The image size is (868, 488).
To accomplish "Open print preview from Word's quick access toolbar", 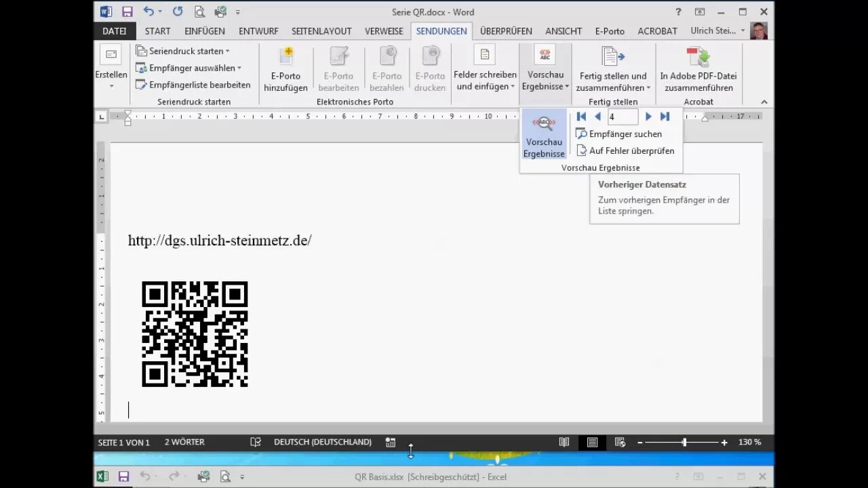I will 199,12.
